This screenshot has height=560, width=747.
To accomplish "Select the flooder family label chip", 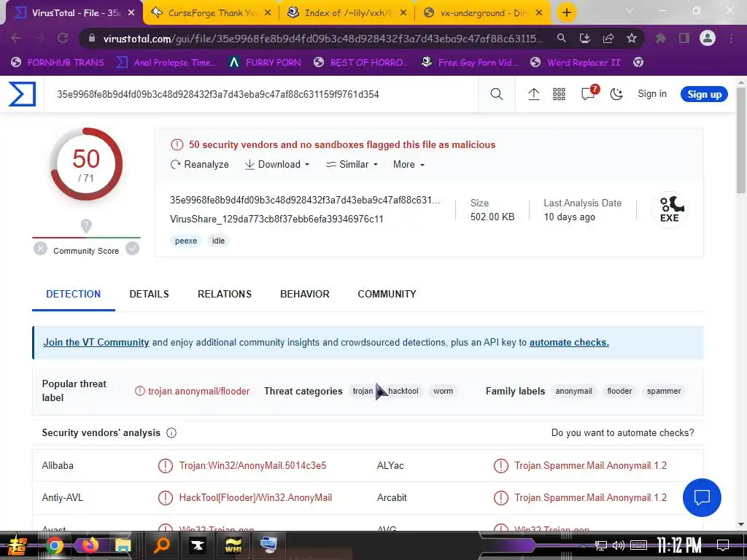I will pos(619,391).
